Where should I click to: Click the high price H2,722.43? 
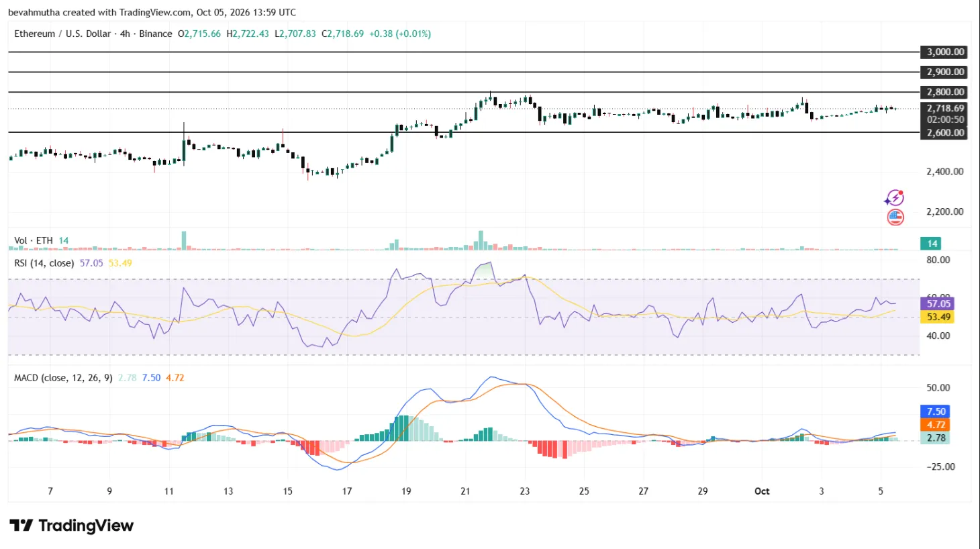[248, 34]
